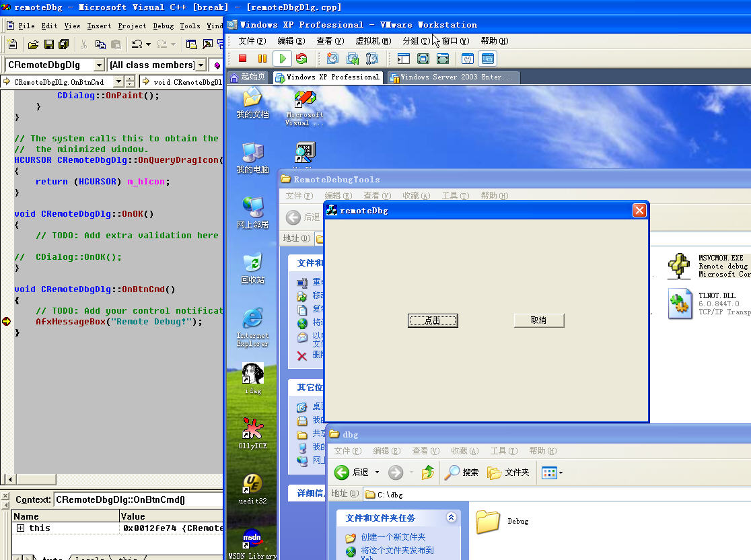Click the C:\dbg address bar field
The image size is (751, 560).
556,494
